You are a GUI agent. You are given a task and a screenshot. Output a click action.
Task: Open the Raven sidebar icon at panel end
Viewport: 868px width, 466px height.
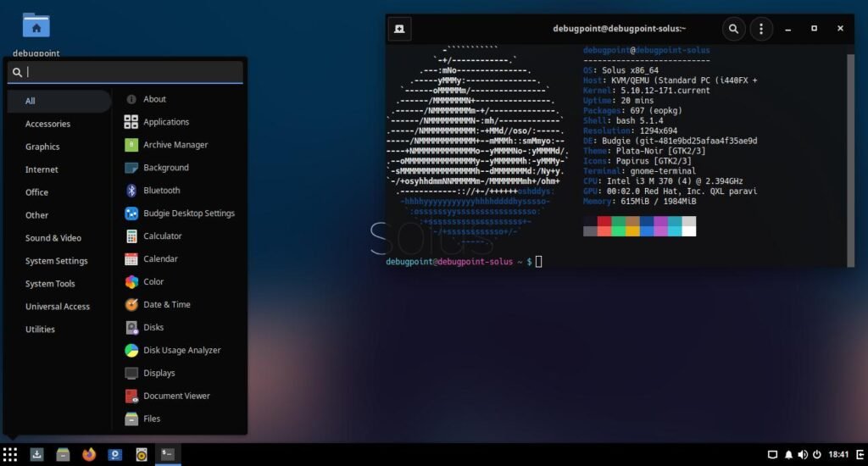click(860, 454)
